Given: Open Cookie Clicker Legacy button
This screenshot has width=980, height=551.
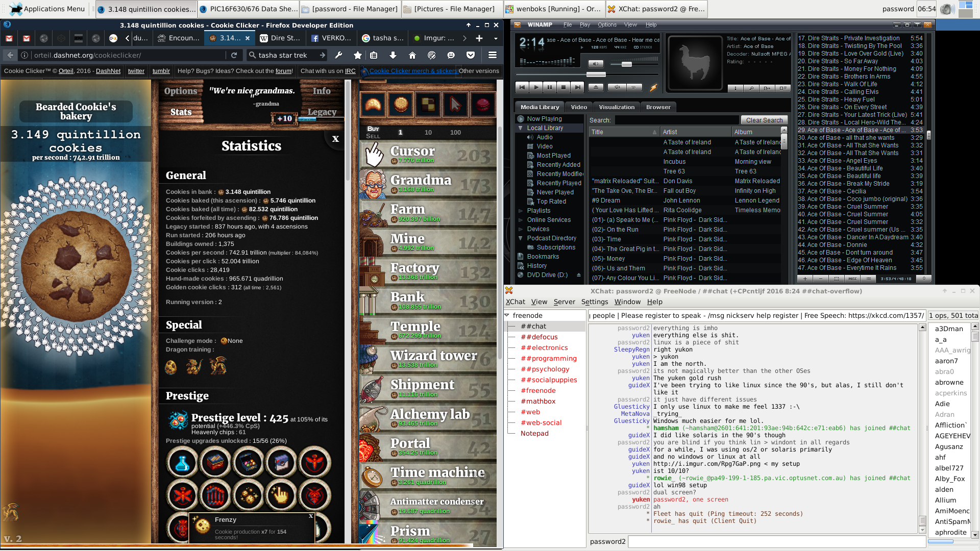Looking at the screenshot, I should pyautogui.click(x=322, y=112).
